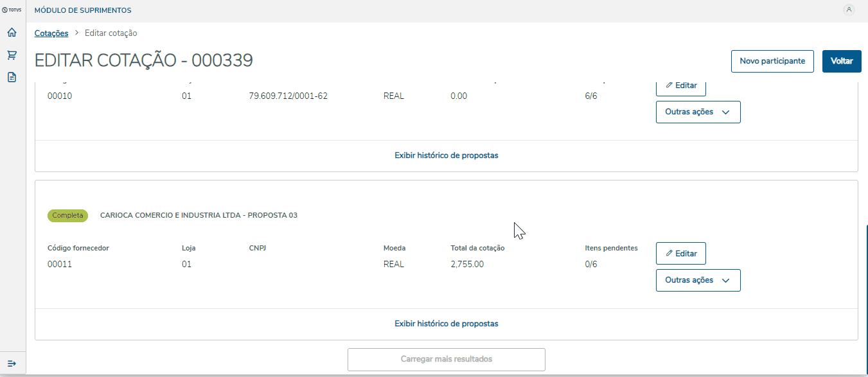Click the pencil Editar button for supplier 00011
Screen dimensions: 868x377
(x=680, y=254)
